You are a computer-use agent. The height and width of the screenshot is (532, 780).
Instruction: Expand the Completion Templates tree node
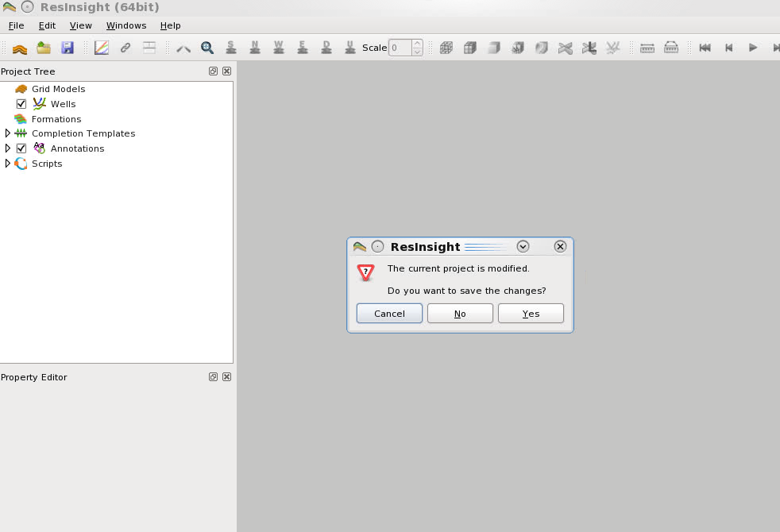click(7, 133)
